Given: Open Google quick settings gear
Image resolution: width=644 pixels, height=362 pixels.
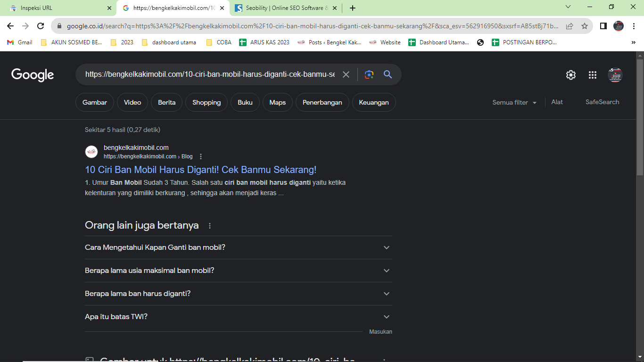Looking at the screenshot, I should [571, 75].
